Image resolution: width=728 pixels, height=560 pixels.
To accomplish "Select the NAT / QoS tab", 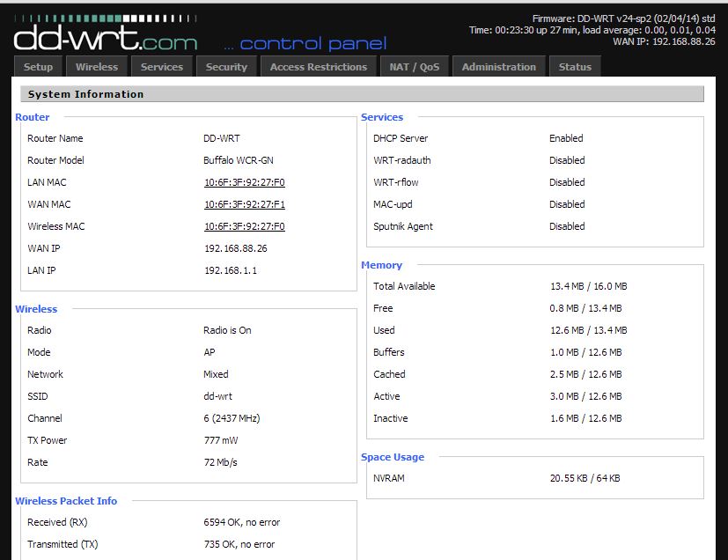I will click(x=414, y=67).
